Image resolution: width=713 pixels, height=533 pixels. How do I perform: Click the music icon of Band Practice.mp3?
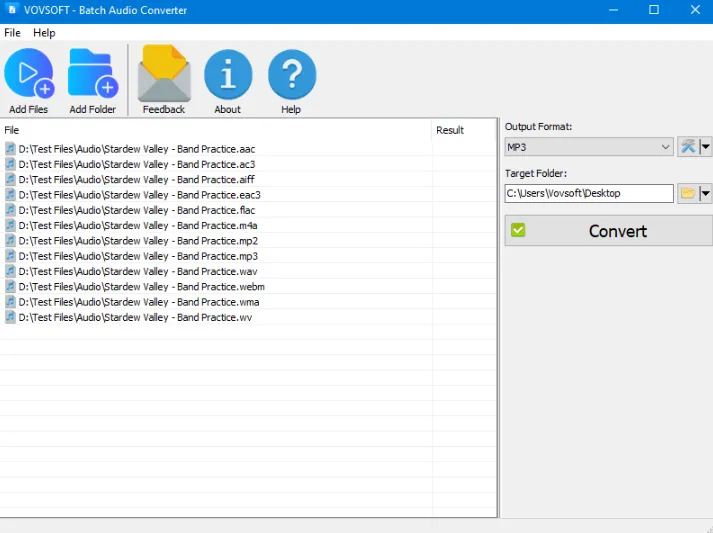coord(10,256)
